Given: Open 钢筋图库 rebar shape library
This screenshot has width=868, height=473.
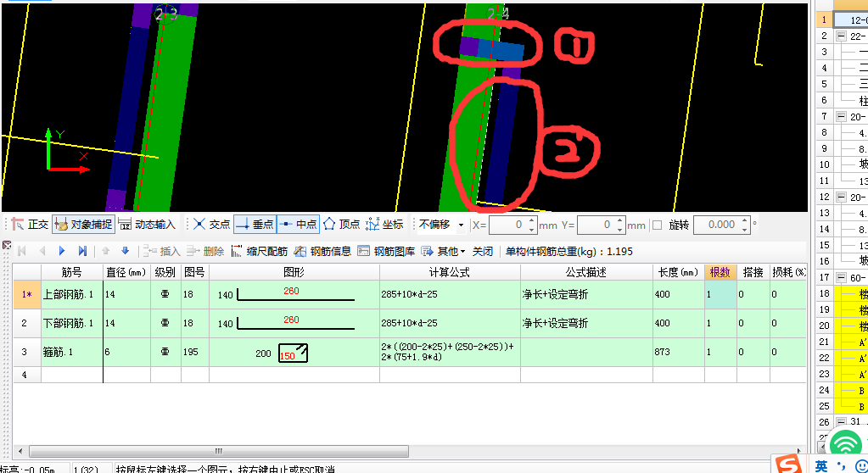Looking at the screenshot, I should coord(386,251).
